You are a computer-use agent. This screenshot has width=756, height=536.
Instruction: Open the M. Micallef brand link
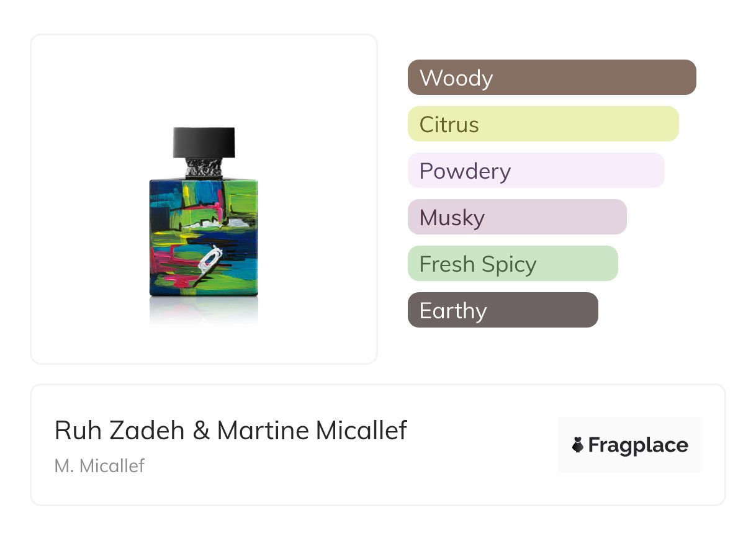pos(99,465)
